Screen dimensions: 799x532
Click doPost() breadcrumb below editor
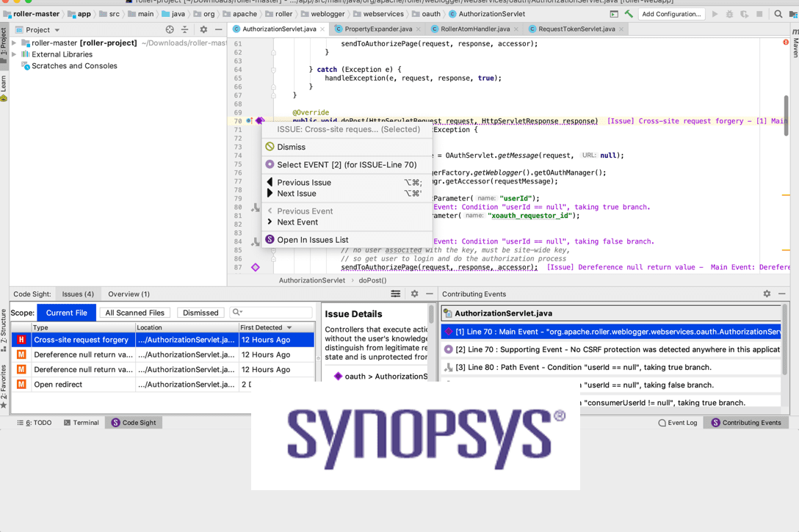coord(372,280)
